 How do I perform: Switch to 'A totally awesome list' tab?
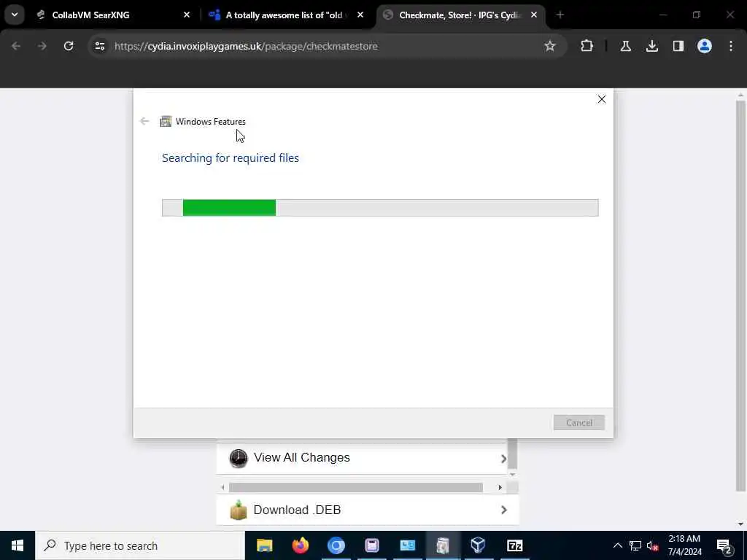(286, 15)
